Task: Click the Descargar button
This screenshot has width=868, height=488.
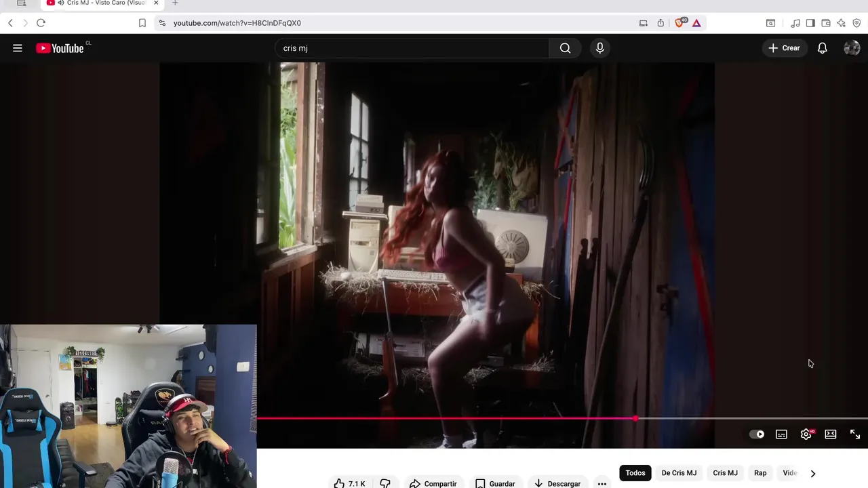Action: (x=557, y=483)
